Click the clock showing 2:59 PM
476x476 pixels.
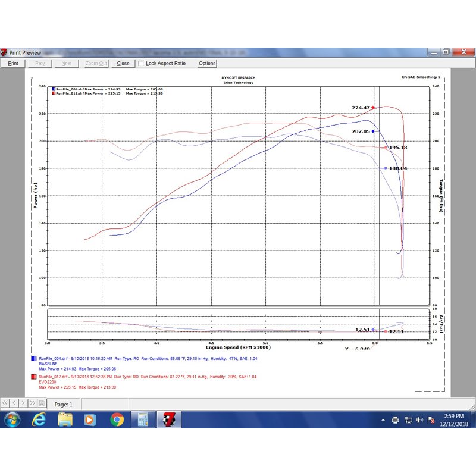pyautogui.click(x=454, y=416)
